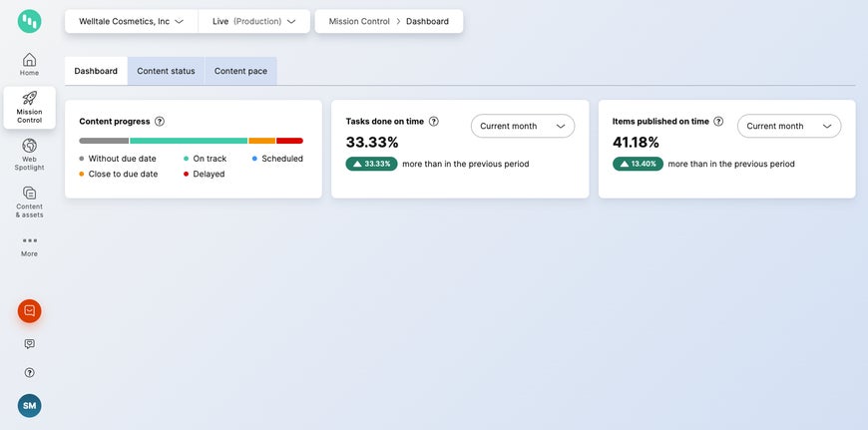Show Tasks done on time help icon
The height and width of the screenshot is (430, 868).
(x=434, y=122)
